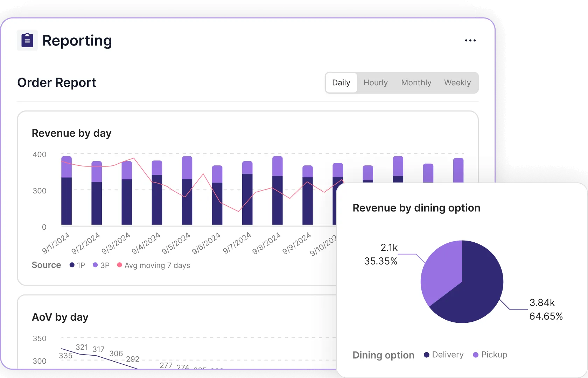This screenshot has height=378, width=588.
Task: Toggle the Delivery legend dot
Action: point(426,355)
